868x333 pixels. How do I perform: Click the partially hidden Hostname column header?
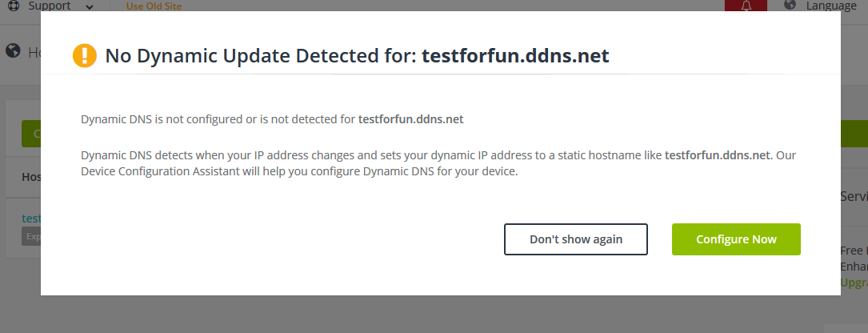pyautogui.click(x=31, y=176)
